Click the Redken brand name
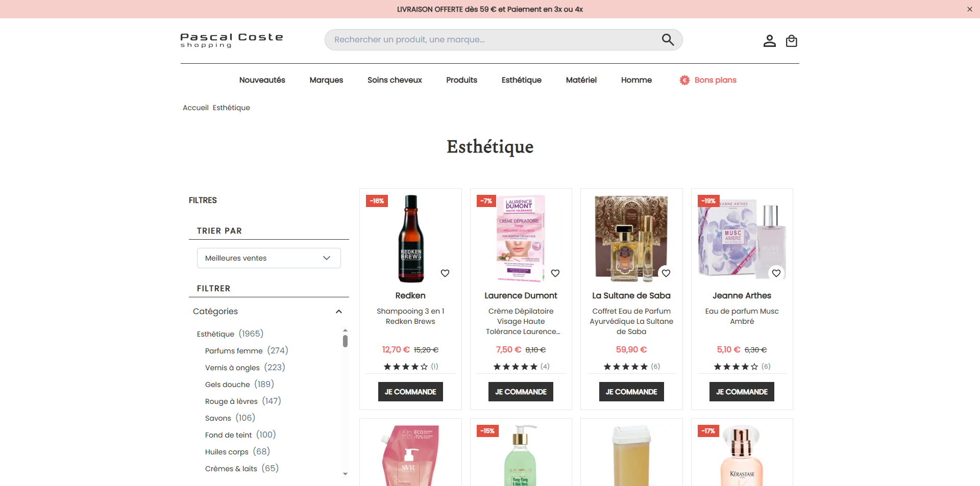The width and height of the screenshot is (980, 486). point(410,296)
